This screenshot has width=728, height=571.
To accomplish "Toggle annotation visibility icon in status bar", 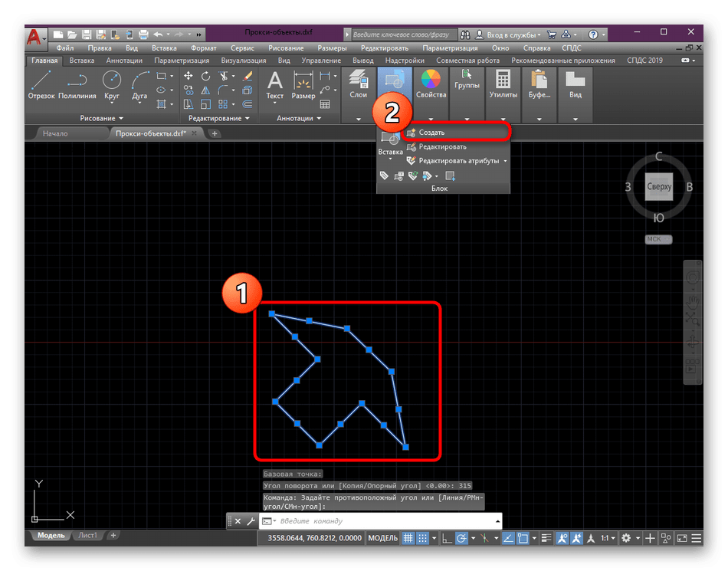I will (562, 538).
